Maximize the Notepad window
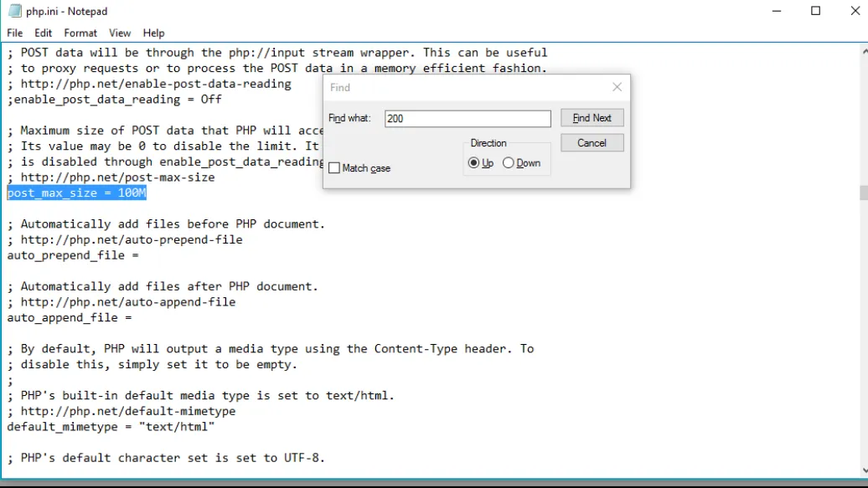 [815, 11]
